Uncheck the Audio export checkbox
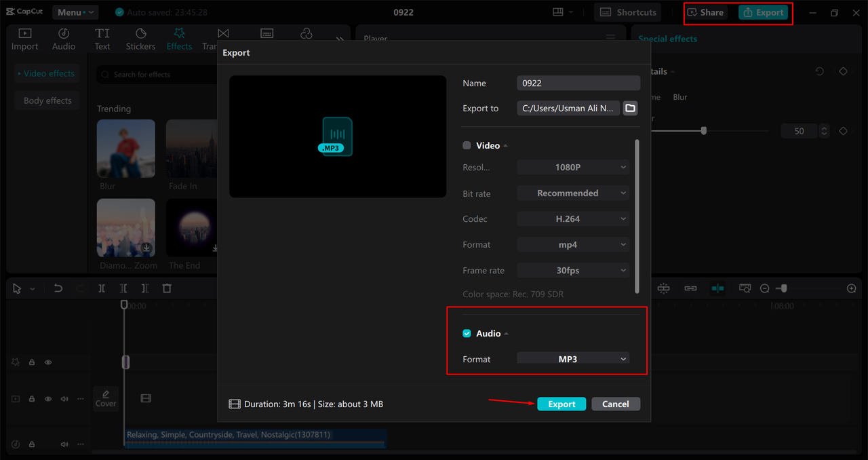The height and width of the screenshot is (460, 868). [x=467, y=333]
